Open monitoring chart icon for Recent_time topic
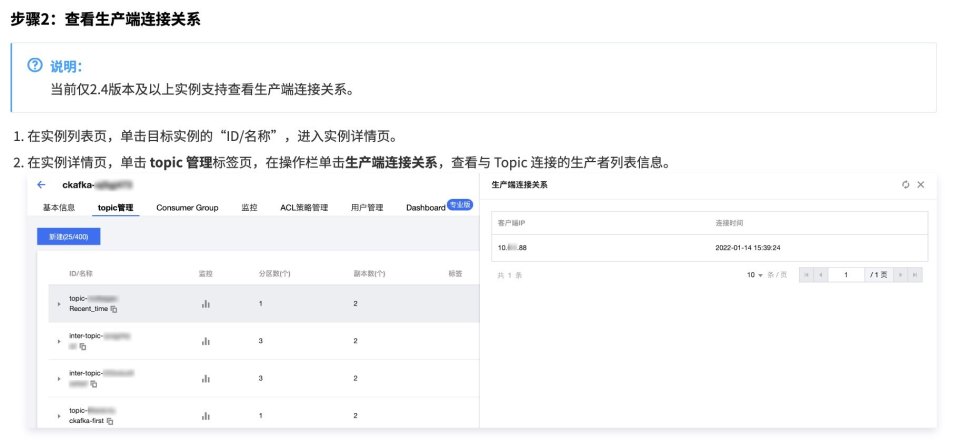 [206, 303]
